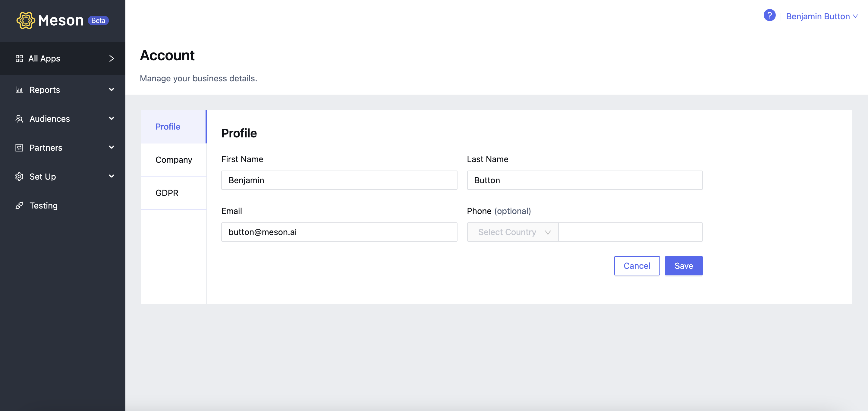This screenshot has height=411, width=868.
Task: Click the 'Last Name' label
Action: 487,159
